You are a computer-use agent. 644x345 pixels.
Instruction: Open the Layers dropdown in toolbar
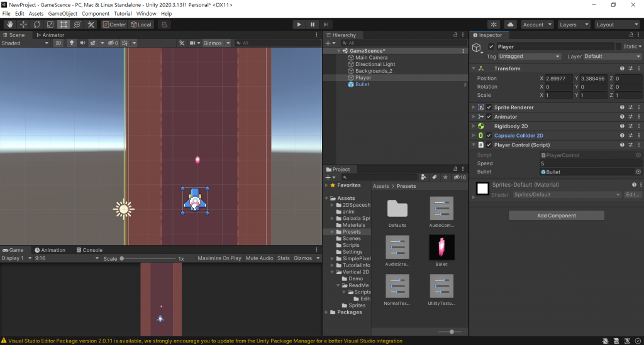click(573, 25)
